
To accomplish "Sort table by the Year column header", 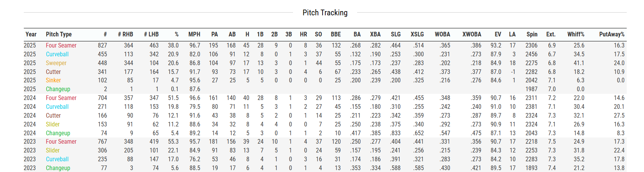I will (x=31, y=34).
